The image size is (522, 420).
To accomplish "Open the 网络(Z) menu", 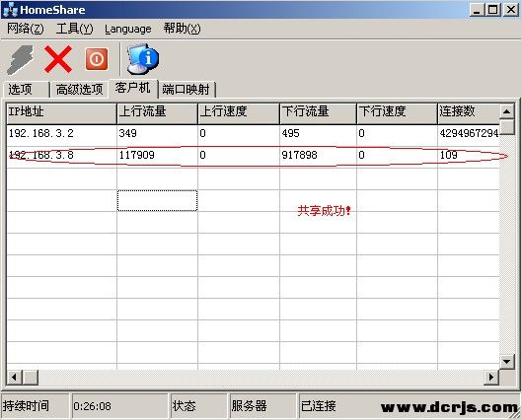I will click(26, 29).
